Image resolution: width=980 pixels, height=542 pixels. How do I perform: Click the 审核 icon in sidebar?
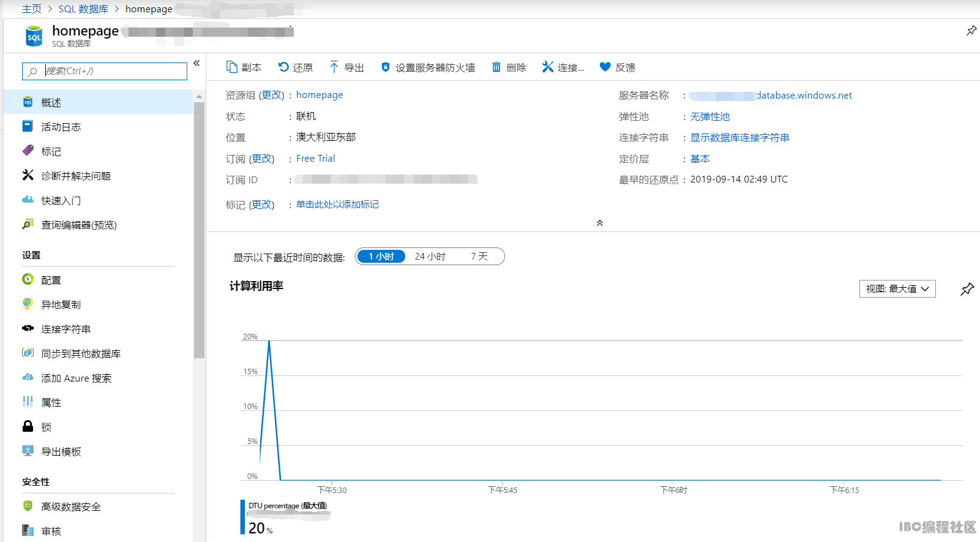click(28, 530)
